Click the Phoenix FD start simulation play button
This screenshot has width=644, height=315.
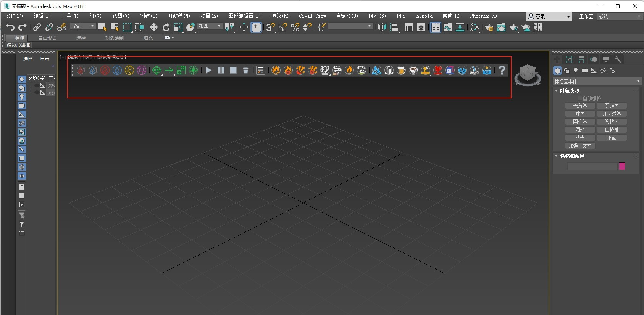tap(208, 70)
